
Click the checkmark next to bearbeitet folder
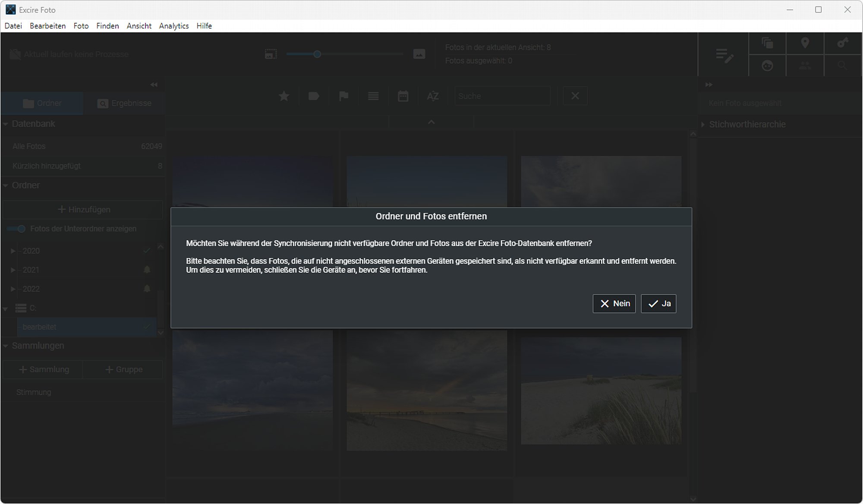click(147, 327)
